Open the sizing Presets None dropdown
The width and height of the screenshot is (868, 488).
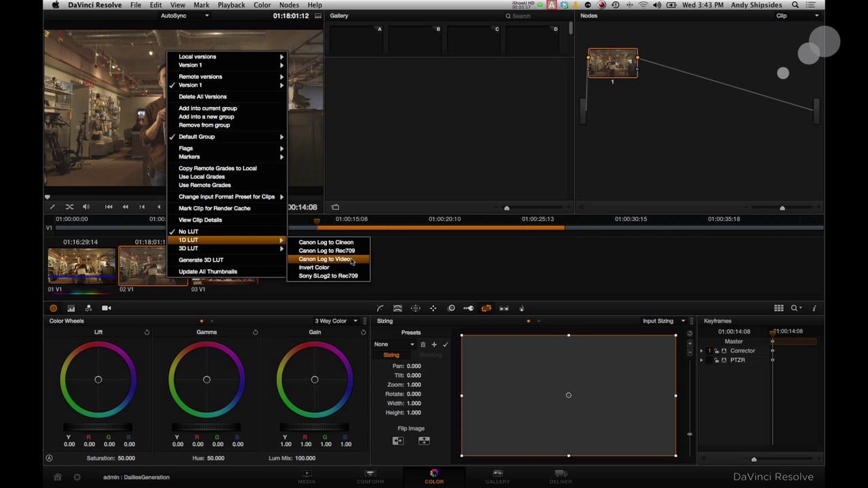tap(394, 344)
